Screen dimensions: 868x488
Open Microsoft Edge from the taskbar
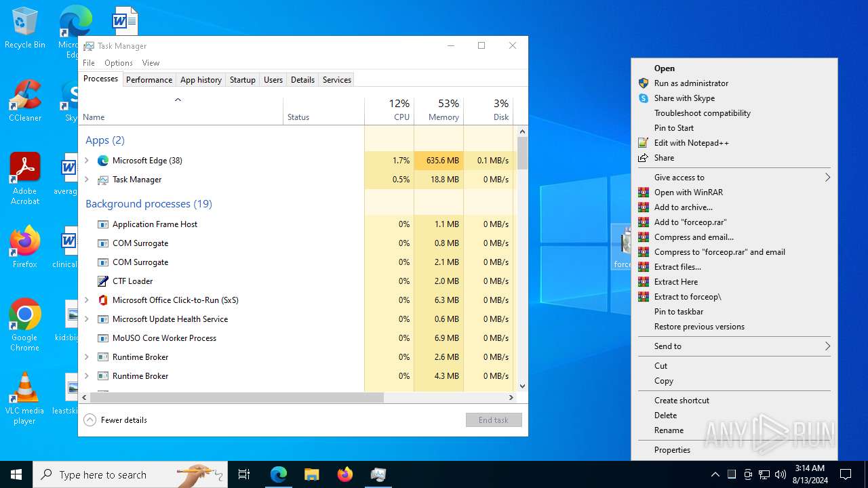pyautogui.click(x=279, y=474)
